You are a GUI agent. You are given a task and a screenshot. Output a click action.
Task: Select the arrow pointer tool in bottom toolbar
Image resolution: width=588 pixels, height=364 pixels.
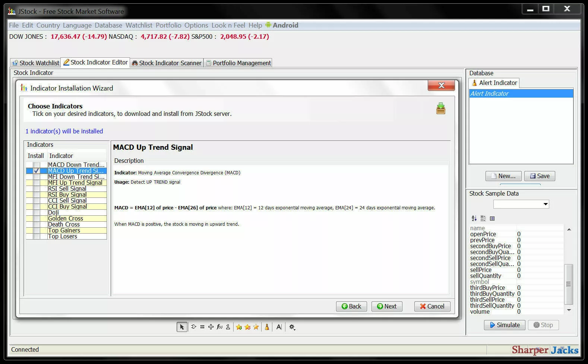(x=182, y=327)
